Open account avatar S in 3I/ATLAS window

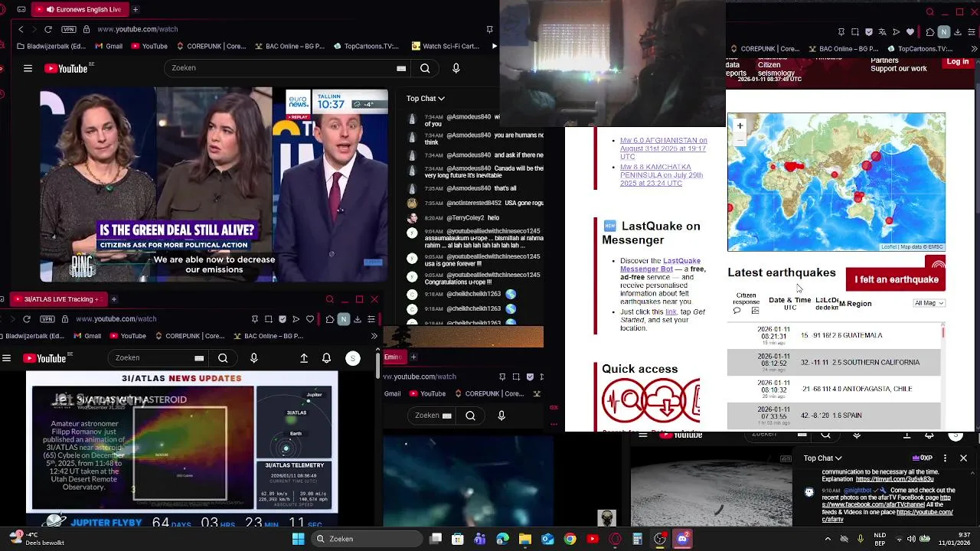click(353, 358)
